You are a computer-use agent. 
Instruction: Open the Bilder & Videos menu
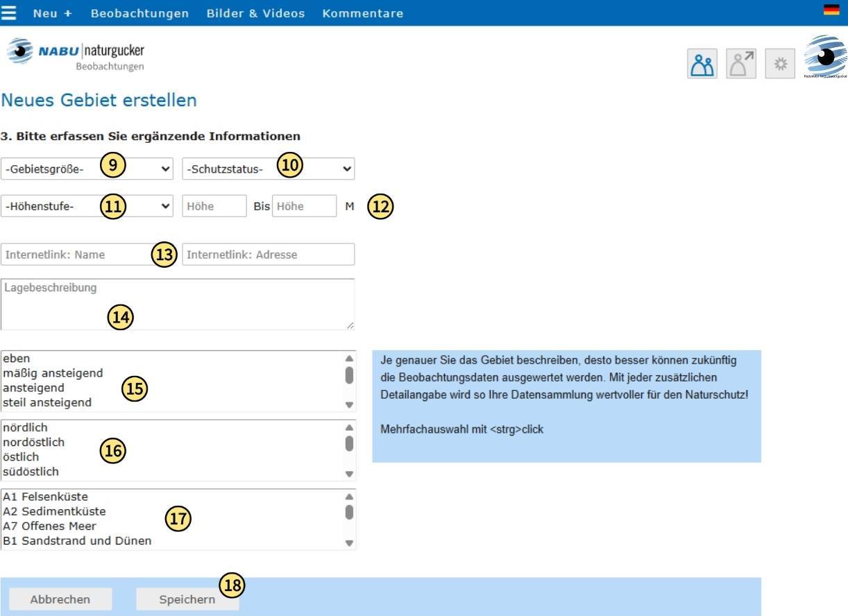[255, 13]
